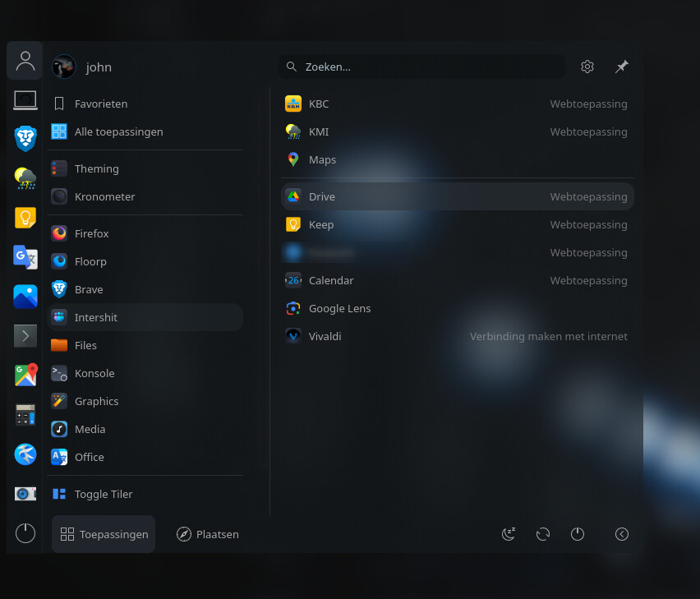The width and height of the screenshot is (700, 599).
Task: Click the restart arrows icon
Action: [x=543, y=534]
